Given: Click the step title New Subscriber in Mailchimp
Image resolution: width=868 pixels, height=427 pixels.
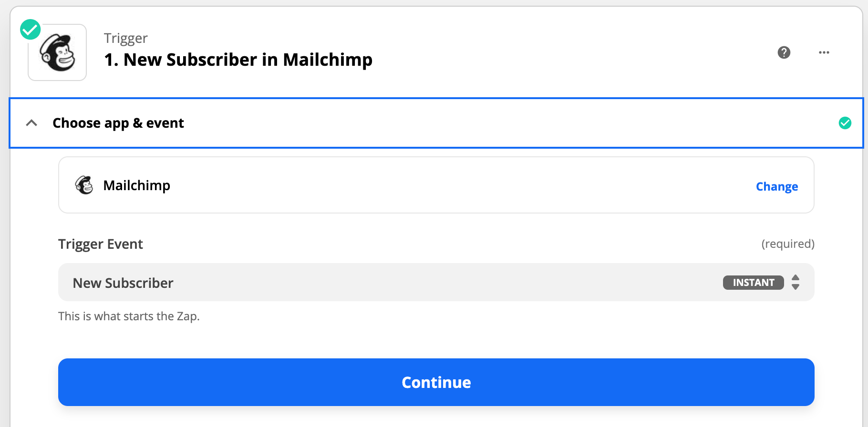Looking at the screenshot, I should point(238,60).
